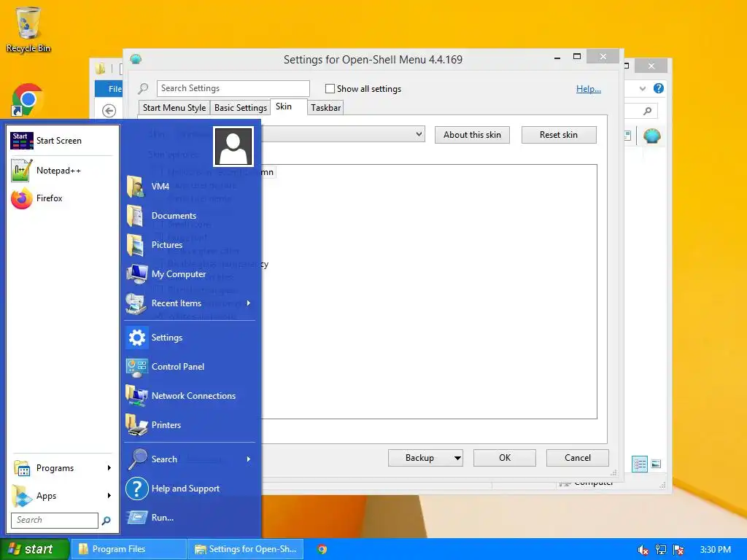Click the start menu search magnifier icon
The width and height of the screenshot is (747, 560).
click(x=107, y=521)
